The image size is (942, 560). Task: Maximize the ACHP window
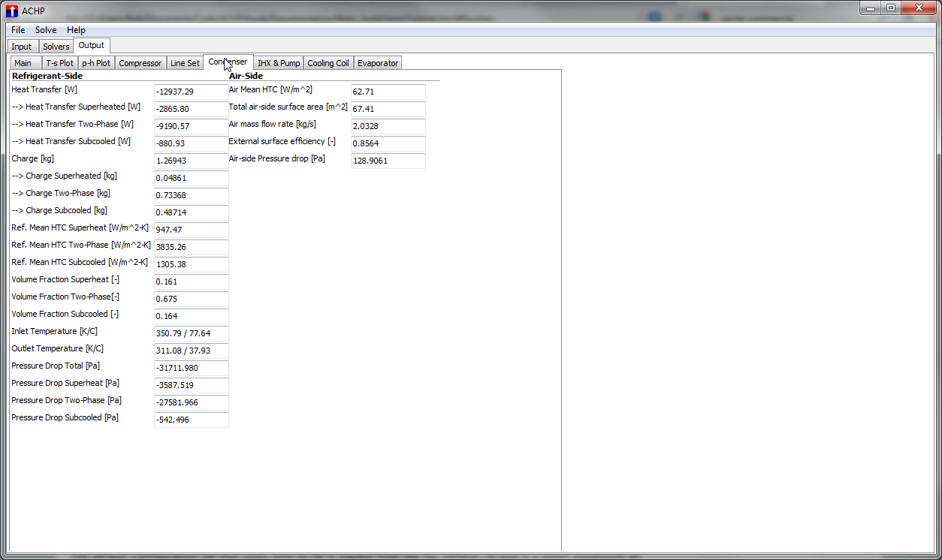pos(890,8)
